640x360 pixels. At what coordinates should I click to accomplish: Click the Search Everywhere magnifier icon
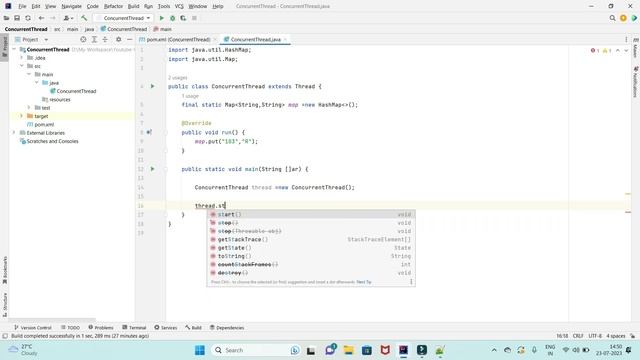point(612,18)
